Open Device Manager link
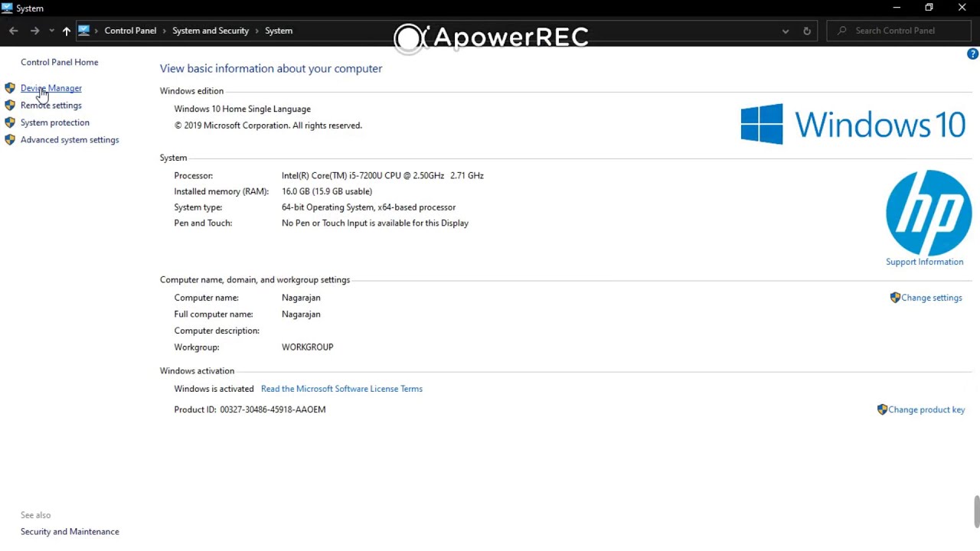 [51, 88]
